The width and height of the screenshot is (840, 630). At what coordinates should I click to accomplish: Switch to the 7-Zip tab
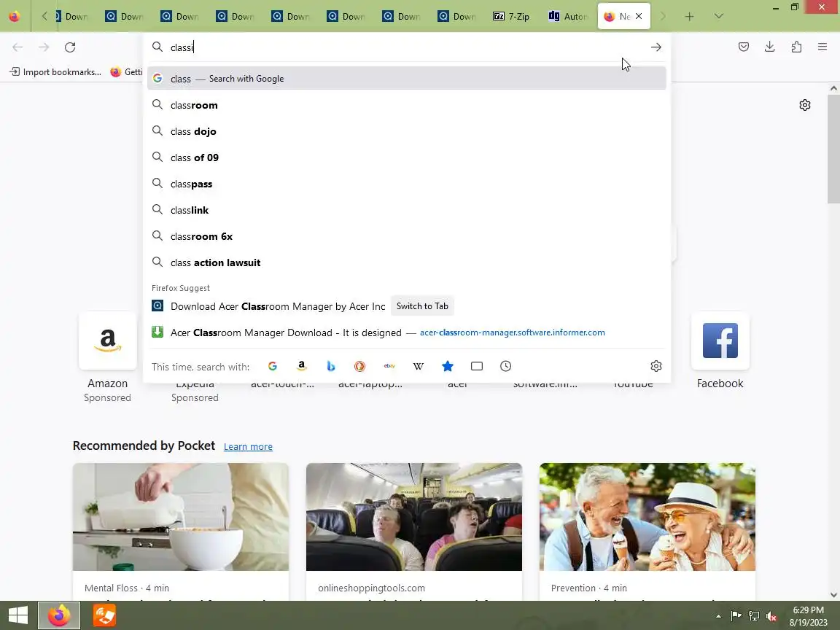tap(512, 17)
